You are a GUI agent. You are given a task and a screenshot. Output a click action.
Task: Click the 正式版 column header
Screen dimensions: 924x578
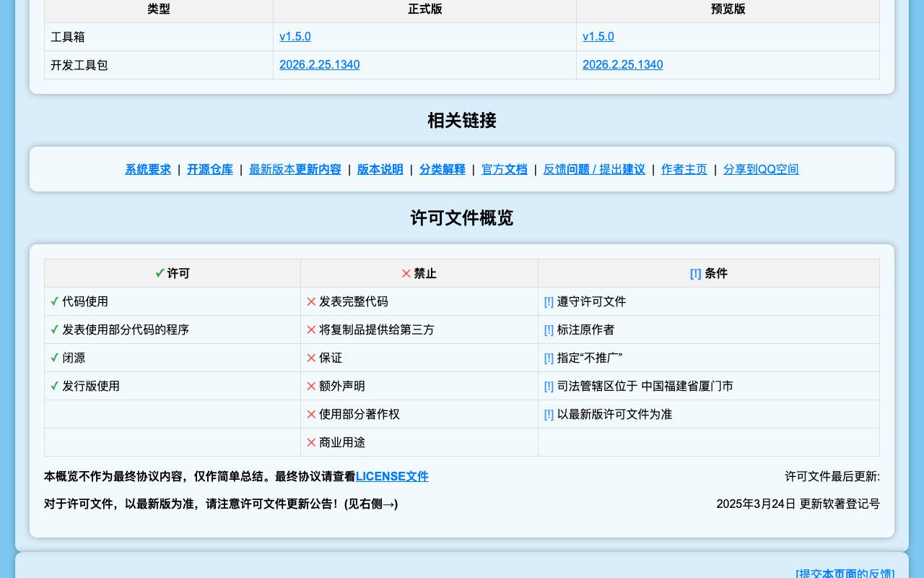(425, 9)
